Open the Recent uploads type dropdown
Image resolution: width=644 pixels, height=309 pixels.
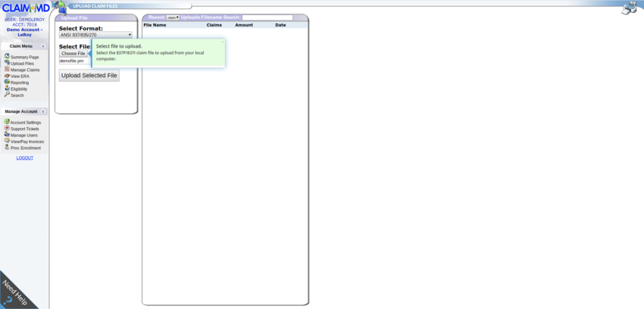[173, 17]
